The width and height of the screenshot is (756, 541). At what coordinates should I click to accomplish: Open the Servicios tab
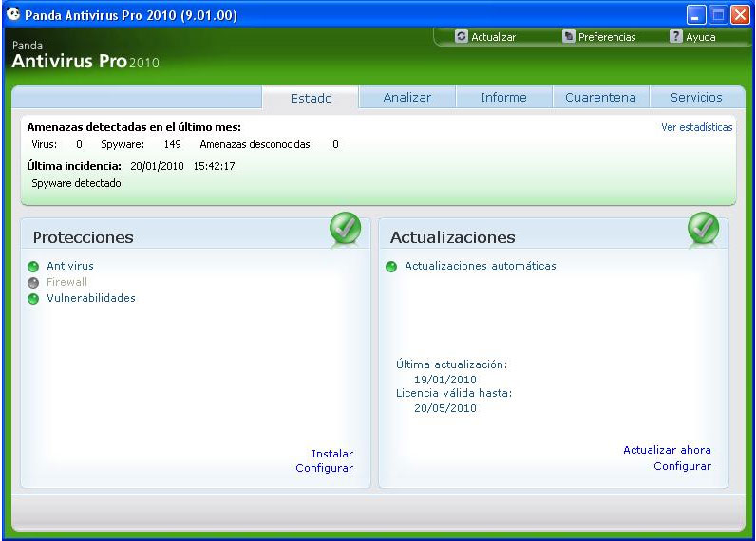[x=696, y=98]
